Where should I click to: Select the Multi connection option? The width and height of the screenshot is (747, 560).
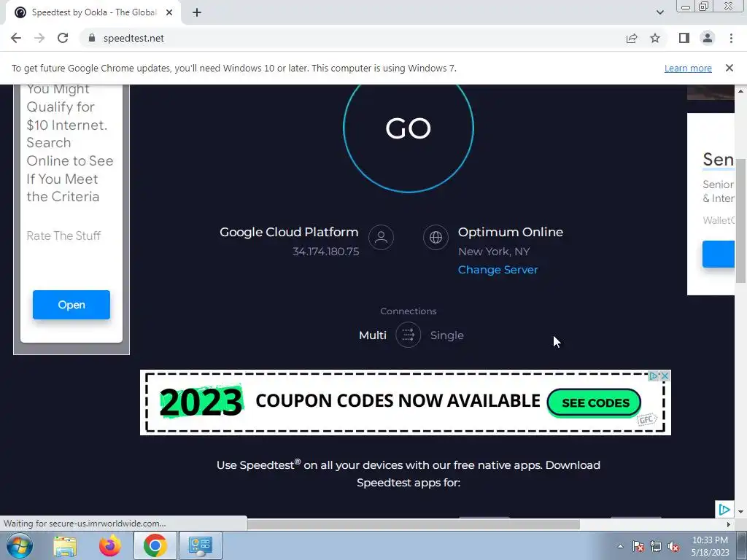[373, 335]
